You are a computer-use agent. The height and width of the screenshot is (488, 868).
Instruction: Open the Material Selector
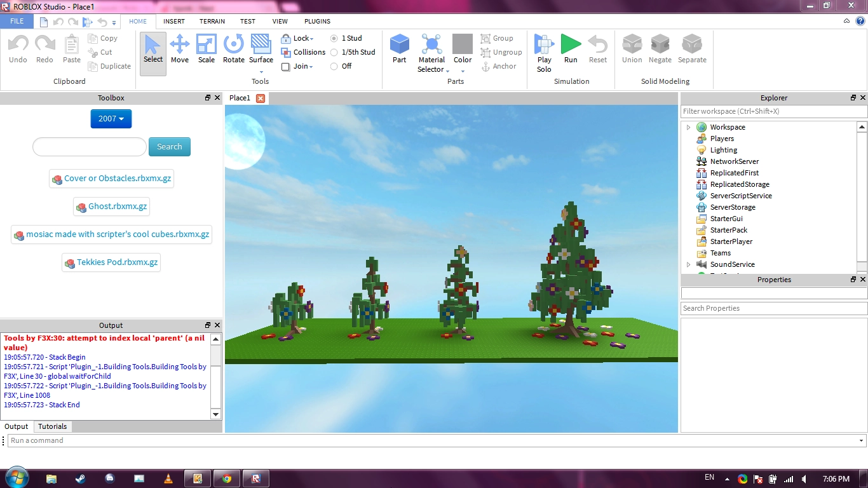click(431, 53)
